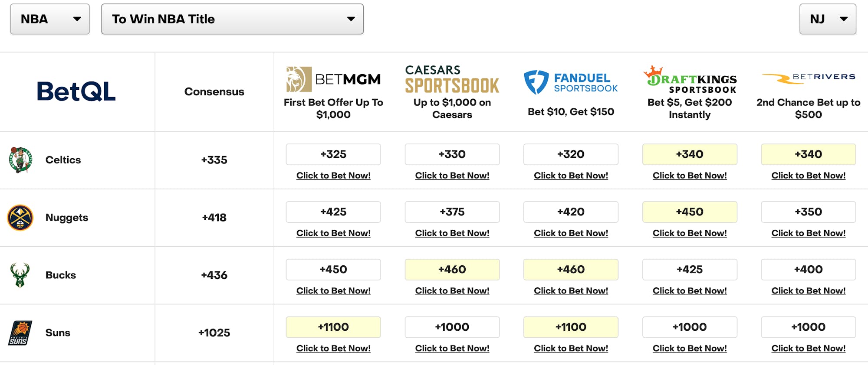Open the NJ state selector dropdown
The width and height of the screenshot is (868, 365).
[828, 19]
